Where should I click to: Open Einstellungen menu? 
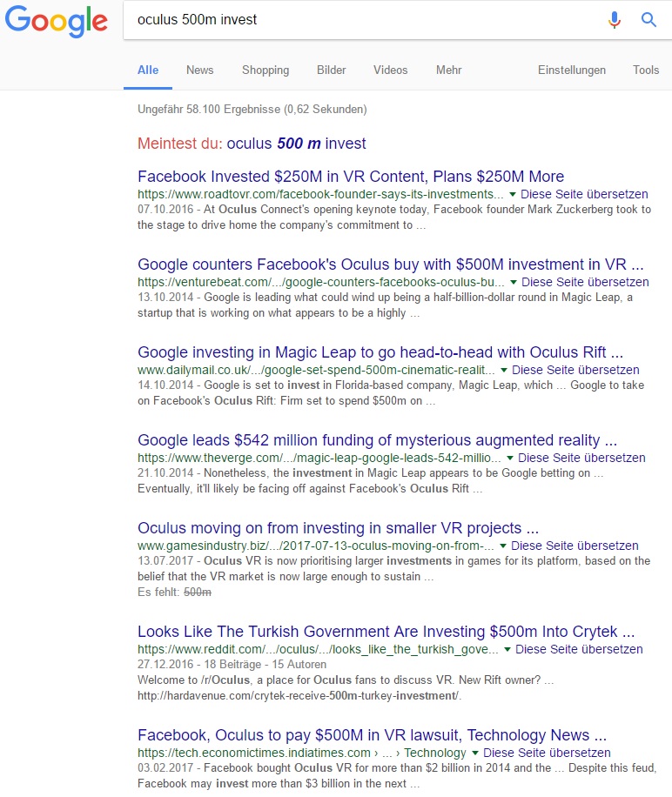(x=572, y=70)
